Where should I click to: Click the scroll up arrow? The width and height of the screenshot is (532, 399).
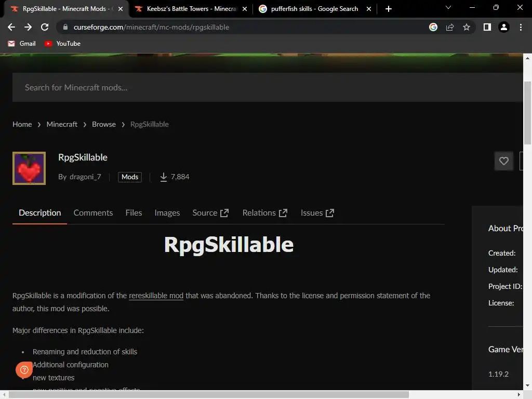(x=527, y=58)
